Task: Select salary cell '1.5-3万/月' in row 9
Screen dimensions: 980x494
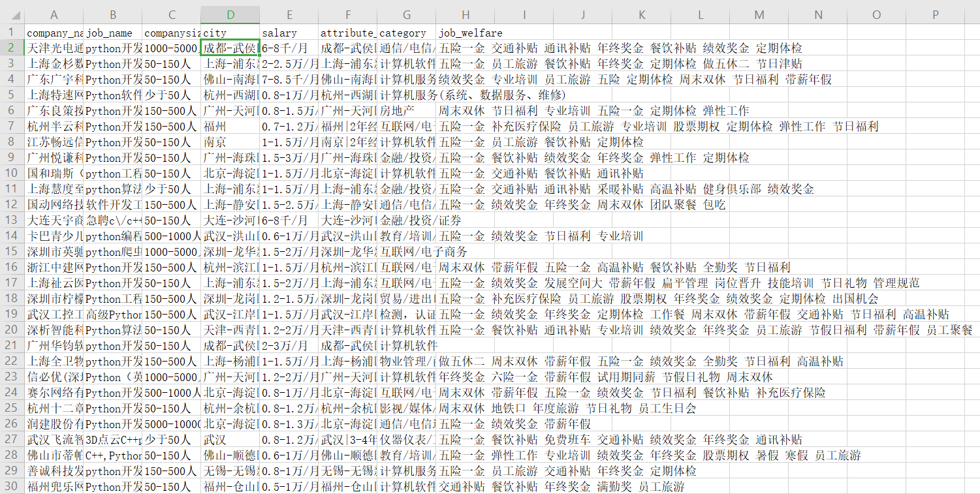Action: 289,158
